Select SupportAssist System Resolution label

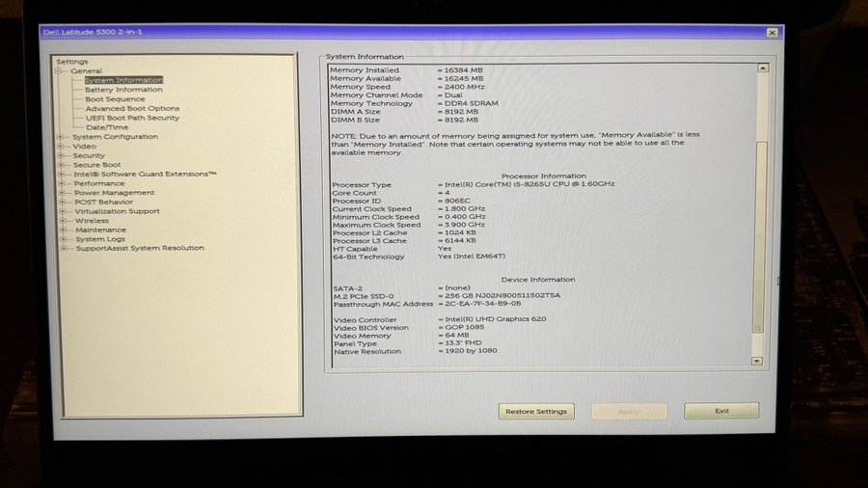(140, 248)
